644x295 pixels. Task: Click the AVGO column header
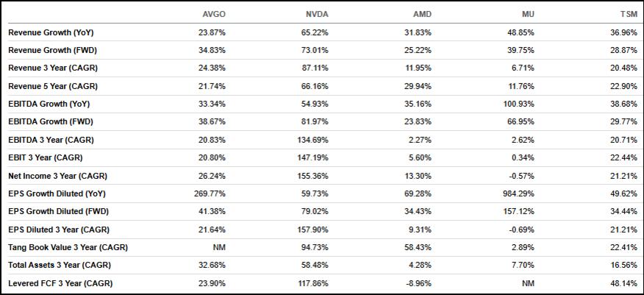214,15
